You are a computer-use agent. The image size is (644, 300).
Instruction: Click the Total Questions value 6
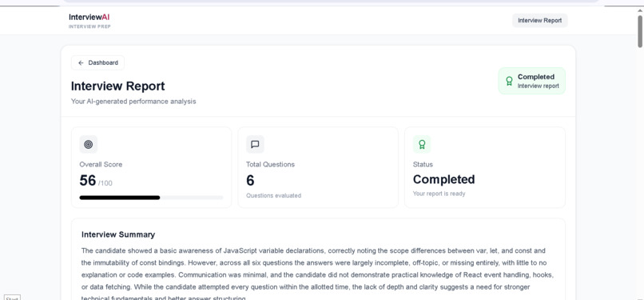click(x=250, y=181)
